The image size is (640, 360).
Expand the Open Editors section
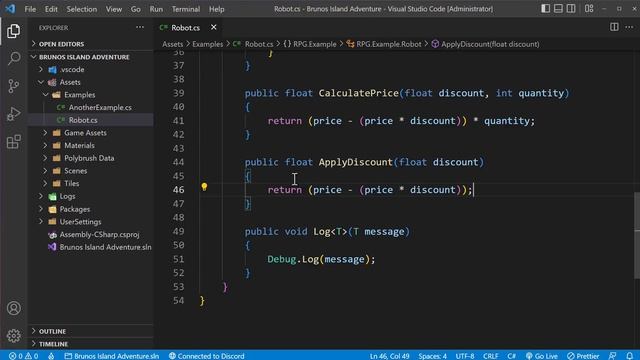pos(91,44)
